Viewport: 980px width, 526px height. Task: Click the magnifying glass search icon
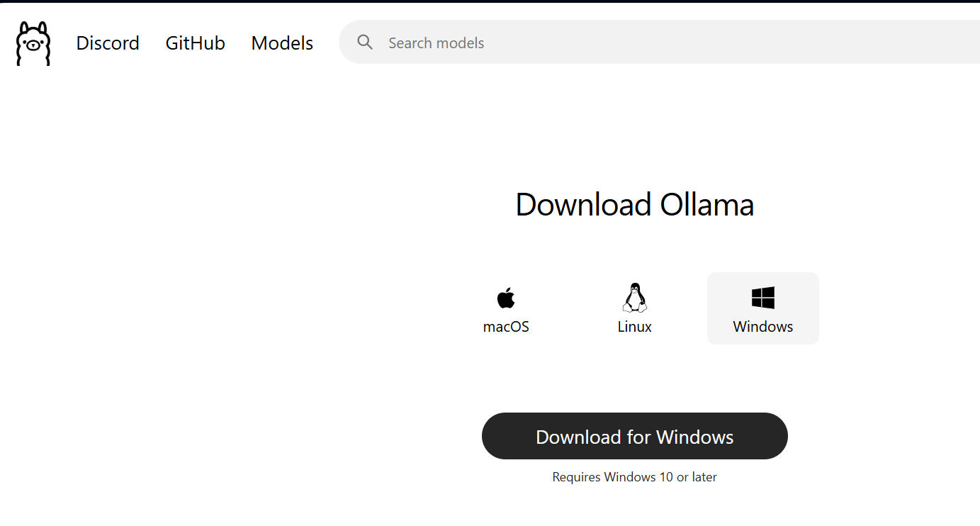coord(365,43)
